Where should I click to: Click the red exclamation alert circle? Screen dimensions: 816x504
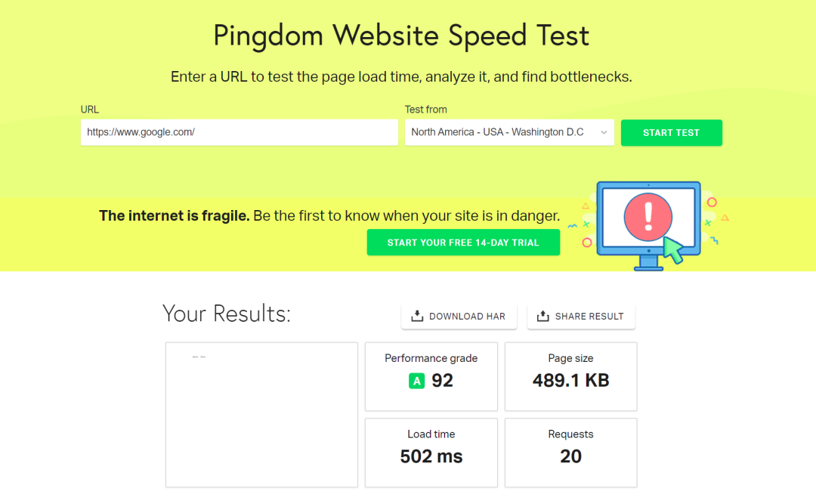tap(648, 215)
